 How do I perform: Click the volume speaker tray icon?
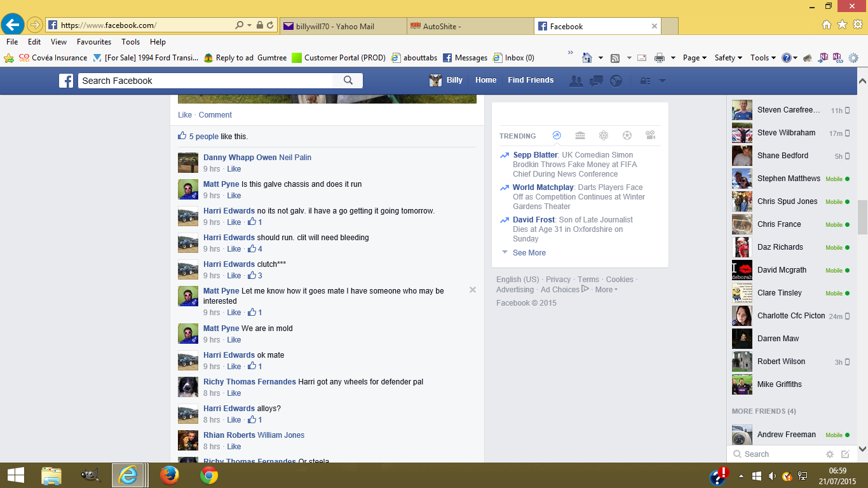771,476
